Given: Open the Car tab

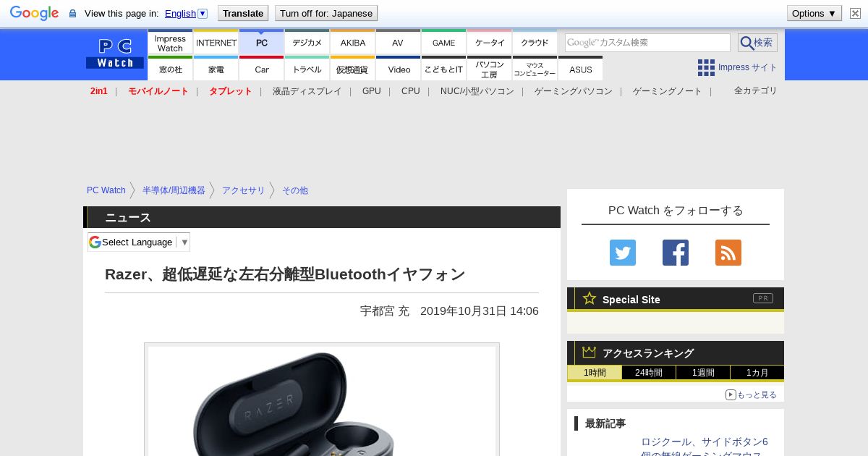Looking at the screenshot, I should tap(261, 69).
